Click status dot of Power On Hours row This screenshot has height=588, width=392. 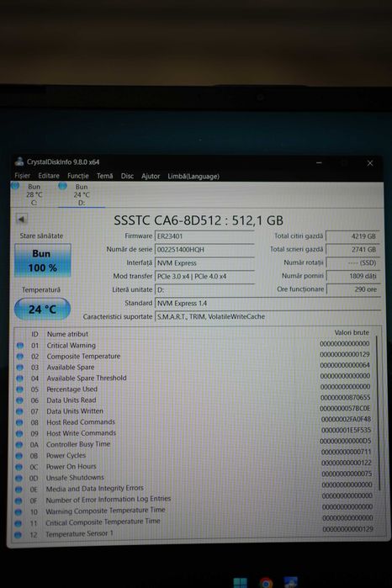[x=19, y=467]
